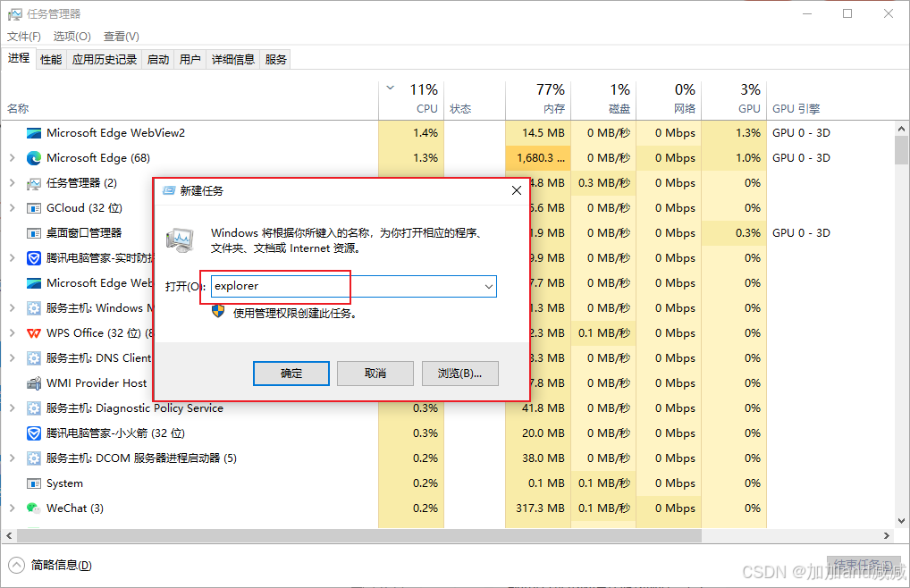Switch to the 详细信息 tab
The image size is (910, 588).
click(x=233, y=59)
